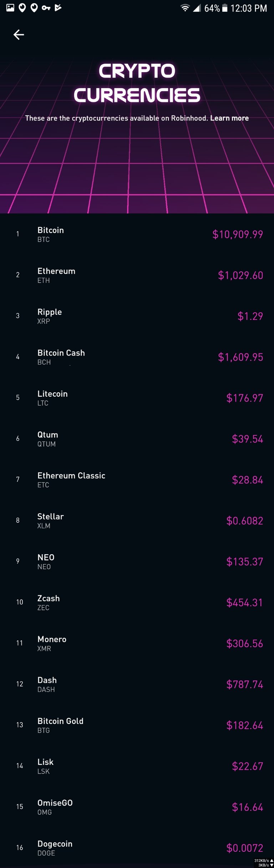Viewport: 274px width, 868px height.
Task: Open the NEO listing
Action: [x=137, y=561]
